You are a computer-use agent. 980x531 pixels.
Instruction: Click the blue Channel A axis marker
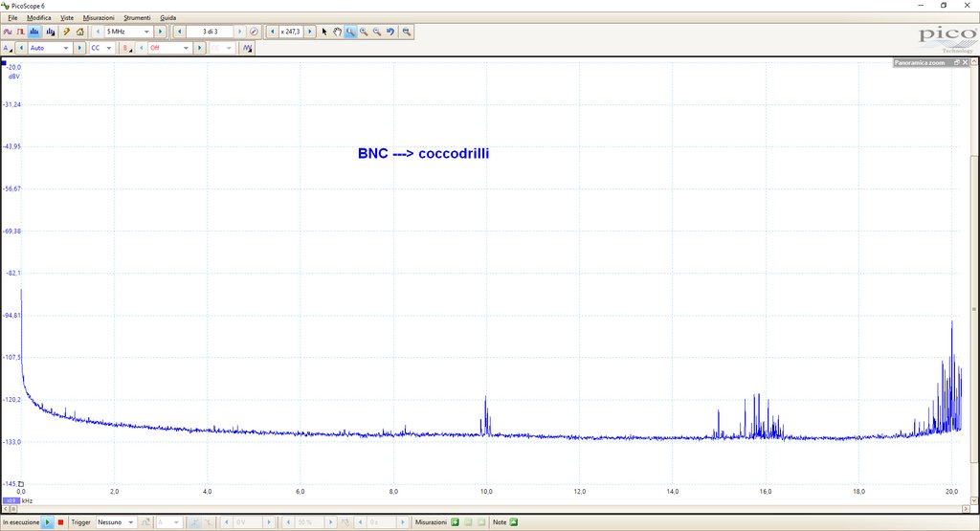click(4, 63)
